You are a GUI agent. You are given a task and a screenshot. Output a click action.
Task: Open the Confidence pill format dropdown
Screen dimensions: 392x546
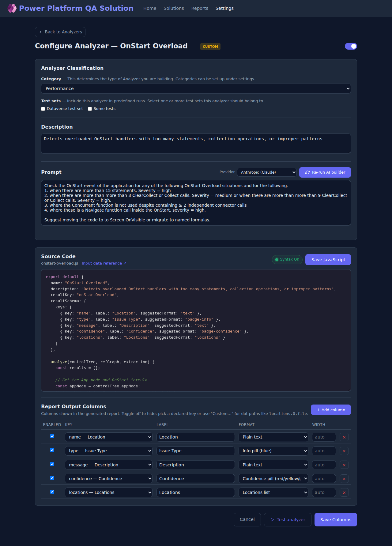273,479
